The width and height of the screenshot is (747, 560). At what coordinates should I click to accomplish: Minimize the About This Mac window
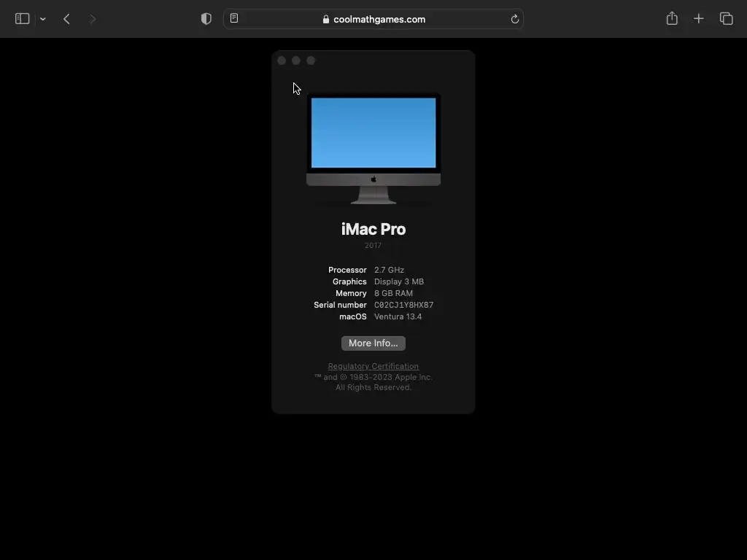[296, 61]
